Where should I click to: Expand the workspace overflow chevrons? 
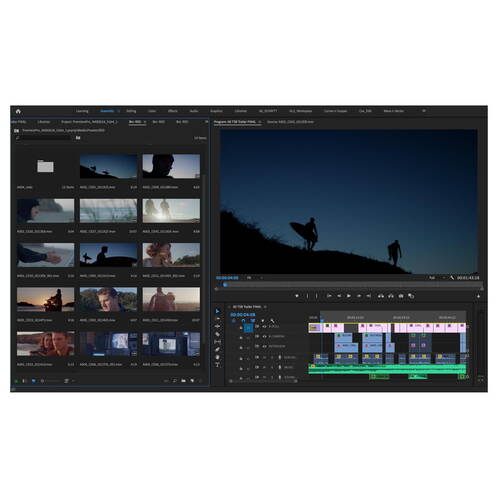pyautogui.click(x=424, y=111)
